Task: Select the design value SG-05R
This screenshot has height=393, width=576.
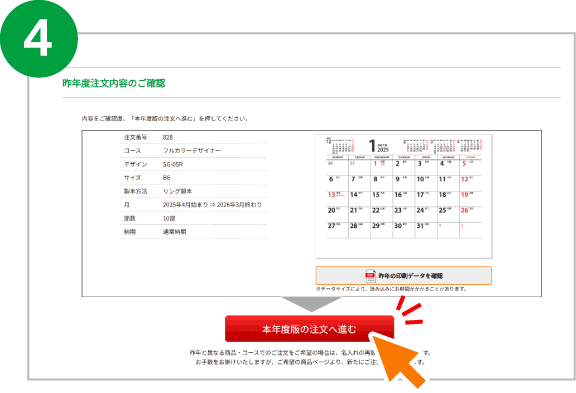Action: pos(173,165)
